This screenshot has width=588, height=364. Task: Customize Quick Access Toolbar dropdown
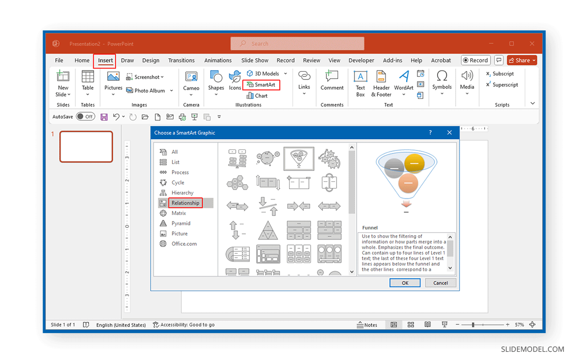click(219, 117)
